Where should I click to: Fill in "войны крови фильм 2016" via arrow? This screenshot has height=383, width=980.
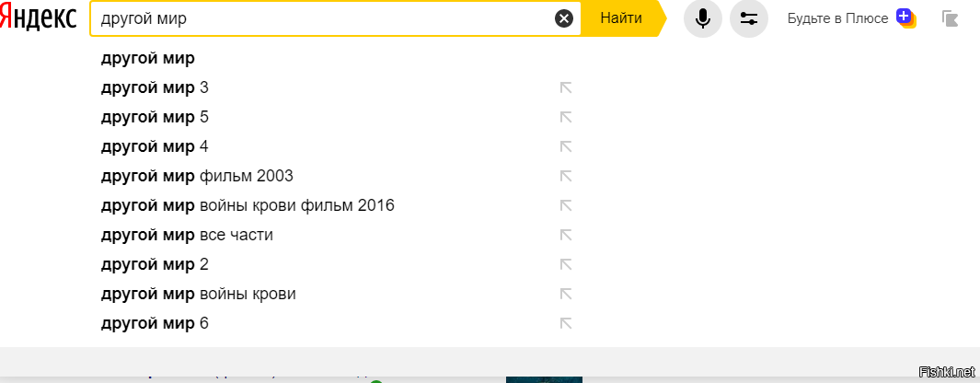(x=566, y=205)
